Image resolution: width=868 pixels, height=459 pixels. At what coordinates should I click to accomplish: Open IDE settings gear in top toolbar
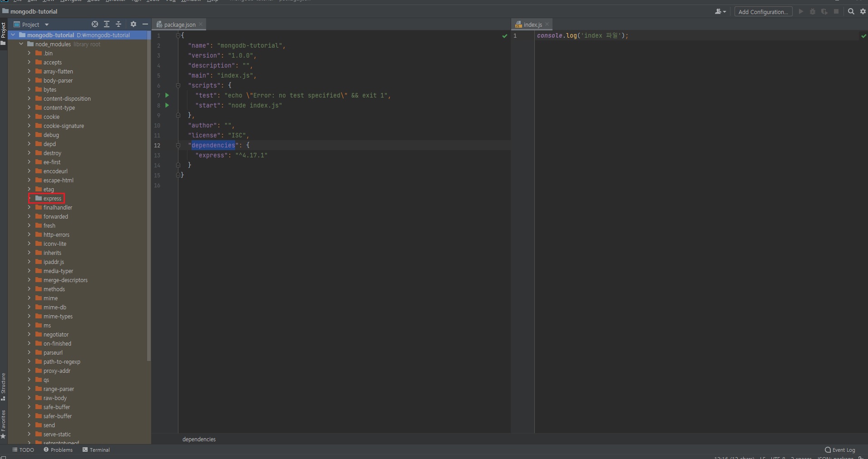pos(863,12)
